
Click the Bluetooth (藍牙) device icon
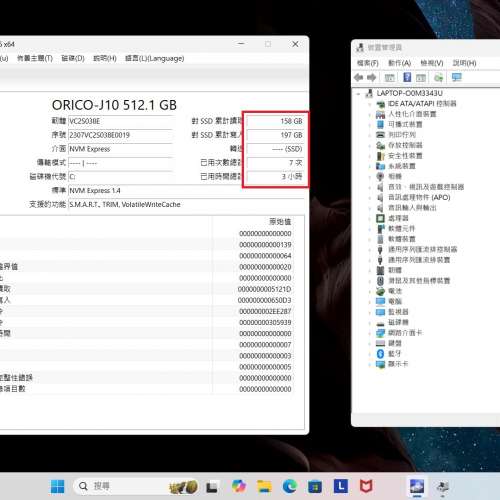tap(380, 354)
